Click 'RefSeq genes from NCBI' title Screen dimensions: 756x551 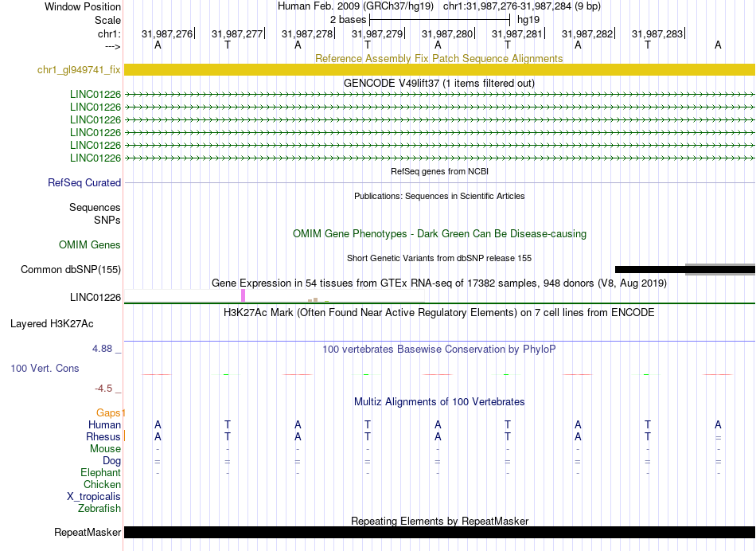(439, 171)
